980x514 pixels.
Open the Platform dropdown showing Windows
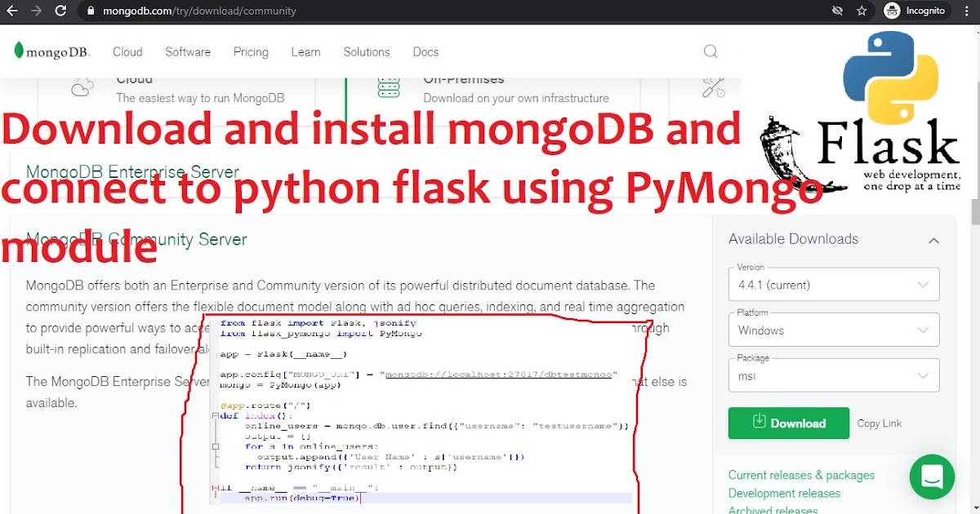(834, 330)
